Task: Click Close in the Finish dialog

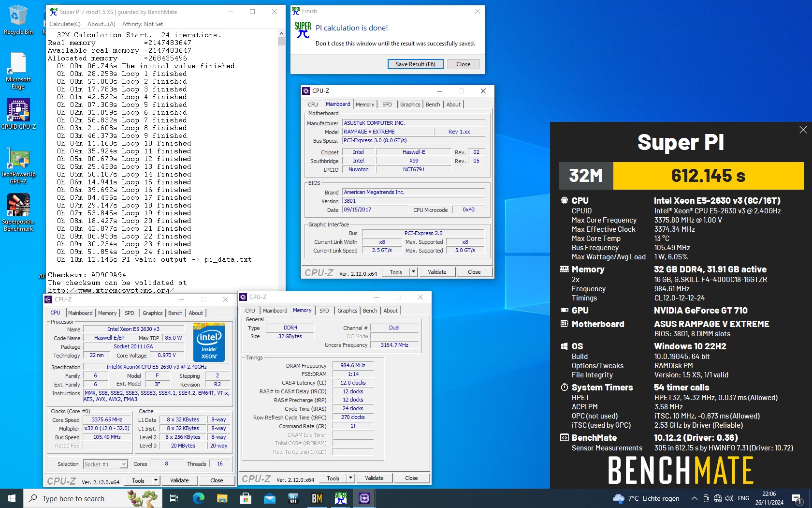Action: 463,64
